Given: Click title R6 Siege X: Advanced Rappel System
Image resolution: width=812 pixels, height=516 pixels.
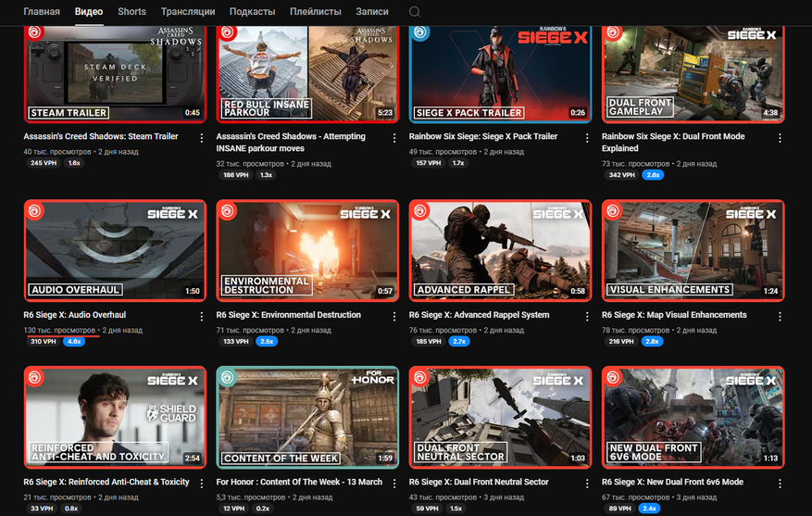Looking at the screenshot, I should pos(479,314).
